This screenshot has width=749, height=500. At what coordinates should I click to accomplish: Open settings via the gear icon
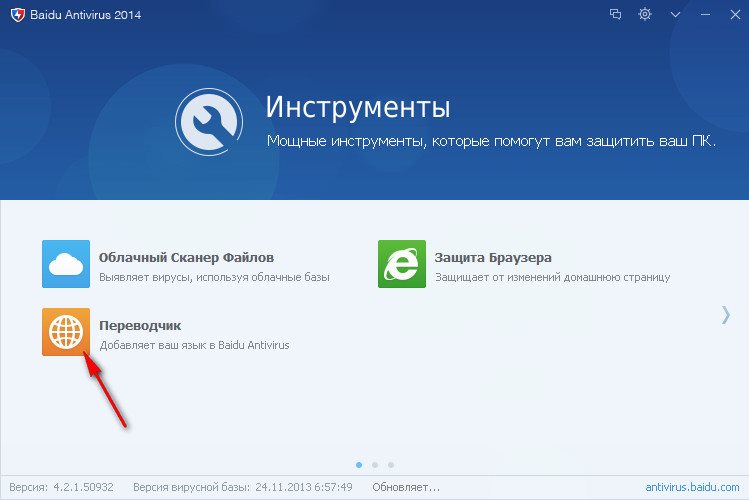tap(645, 14)
